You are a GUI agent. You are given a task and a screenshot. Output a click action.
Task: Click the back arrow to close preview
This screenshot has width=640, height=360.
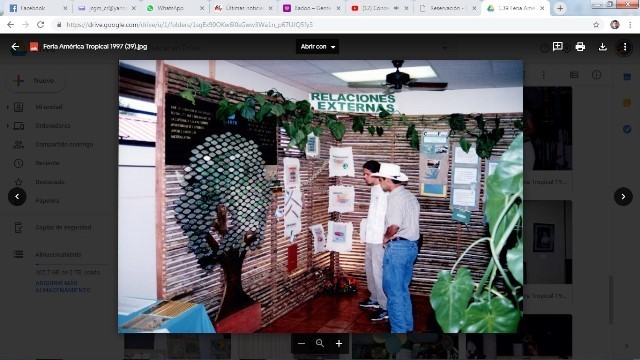(x=15, y=47)
